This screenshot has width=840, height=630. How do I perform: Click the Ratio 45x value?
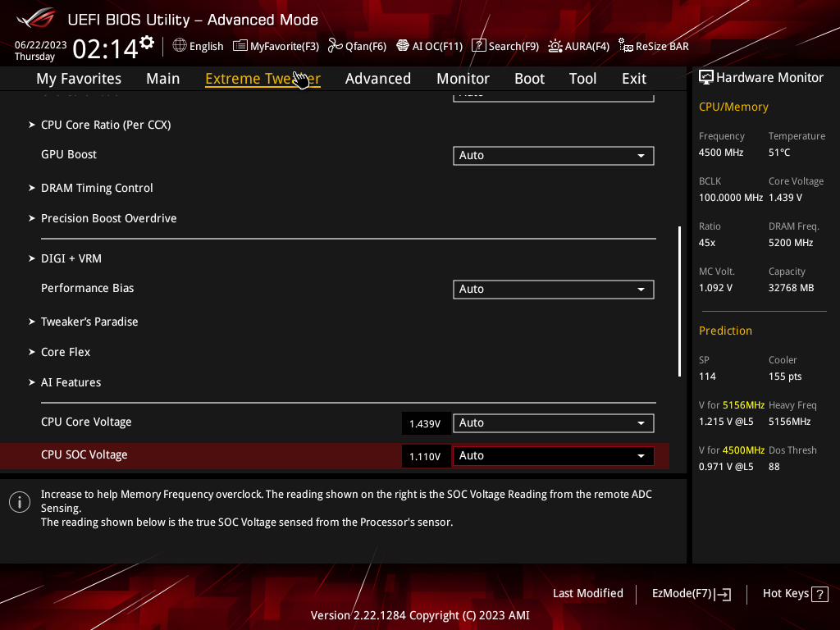707,243
